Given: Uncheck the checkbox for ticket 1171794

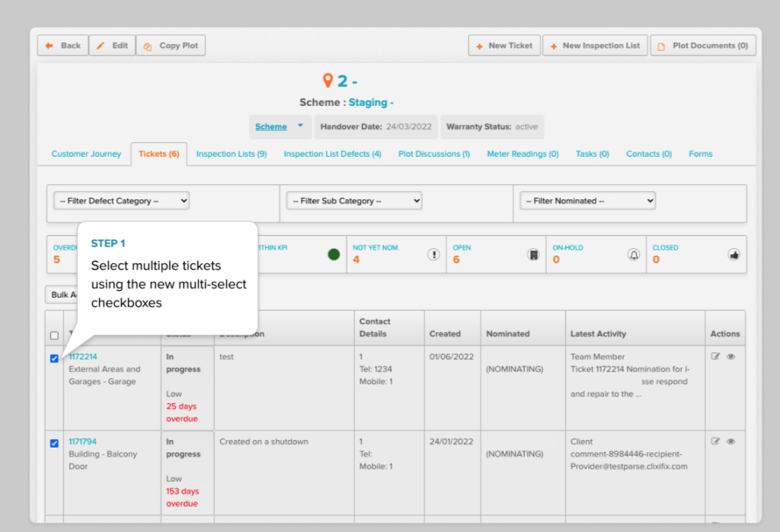Looking at the screenshot, I should pyautogui.click(x=54, y=443).
